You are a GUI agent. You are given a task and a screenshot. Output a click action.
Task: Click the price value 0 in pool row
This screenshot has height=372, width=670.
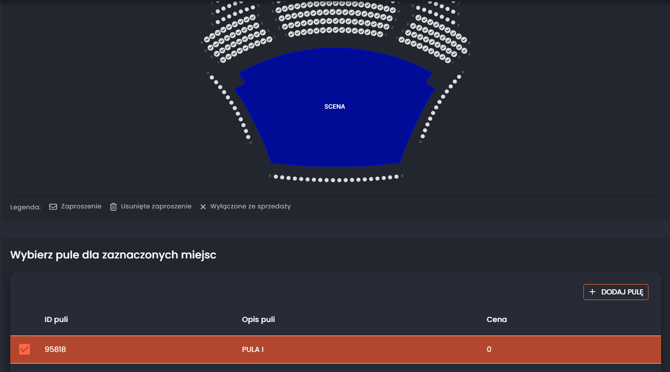pos(489,349)
